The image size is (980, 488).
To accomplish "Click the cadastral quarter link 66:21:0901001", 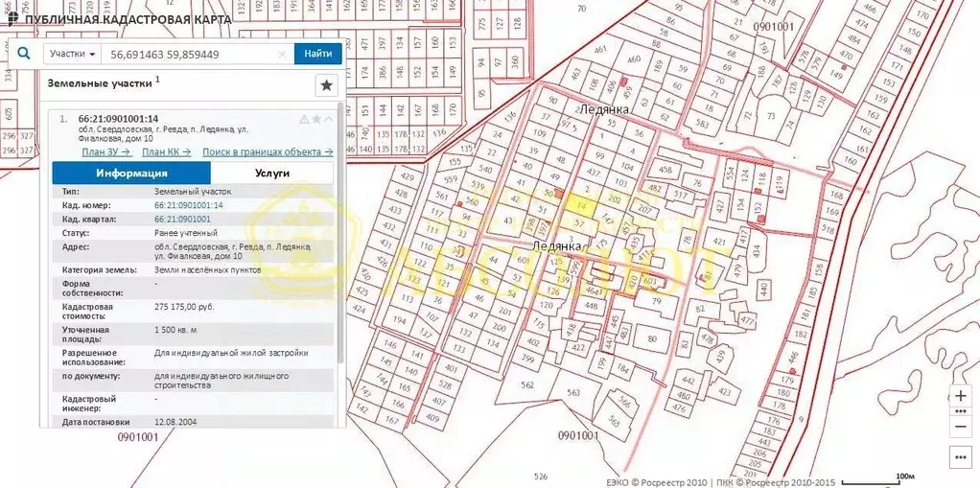I will click(x=182, y=220).
